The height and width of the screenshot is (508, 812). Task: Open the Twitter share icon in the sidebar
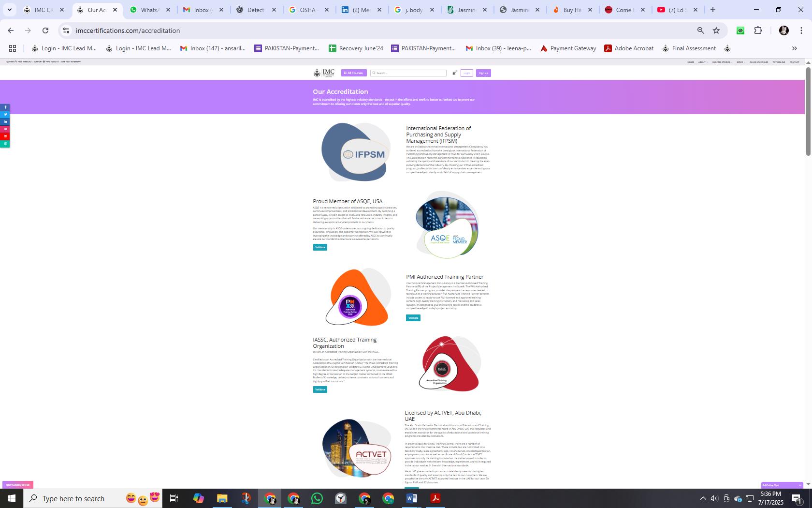[x=5, y=115]
